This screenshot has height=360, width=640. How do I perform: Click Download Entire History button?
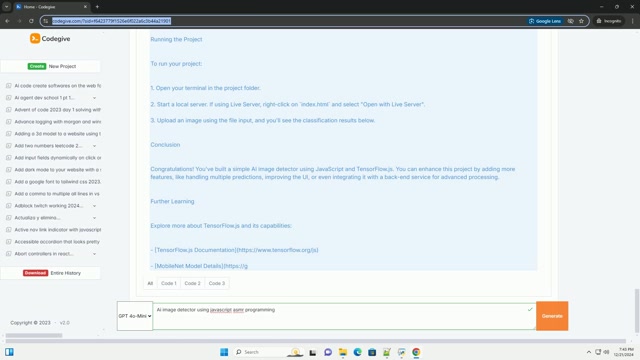coord(51,273)
